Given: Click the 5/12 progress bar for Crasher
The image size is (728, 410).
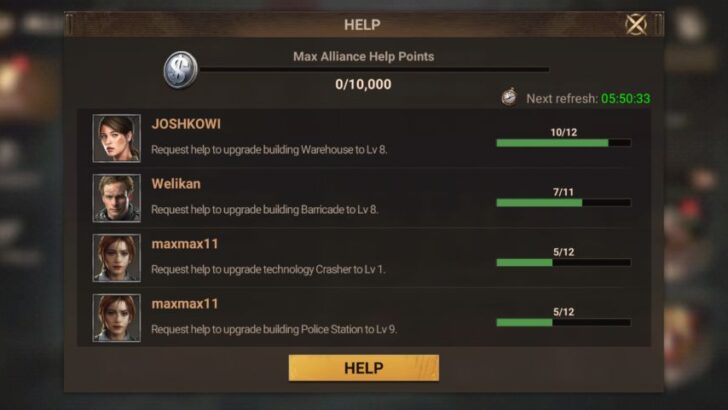Looking at the screenshot, I should coord(564,263).
